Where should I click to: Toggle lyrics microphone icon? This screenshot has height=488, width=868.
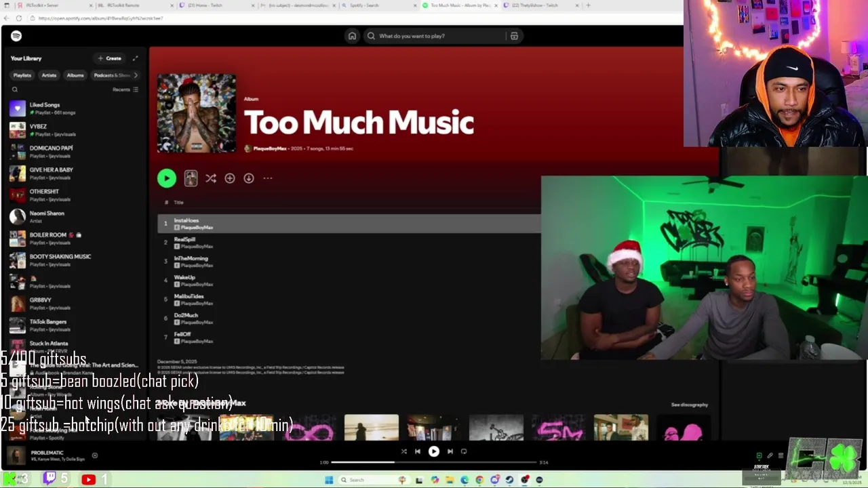coord(770,455)
